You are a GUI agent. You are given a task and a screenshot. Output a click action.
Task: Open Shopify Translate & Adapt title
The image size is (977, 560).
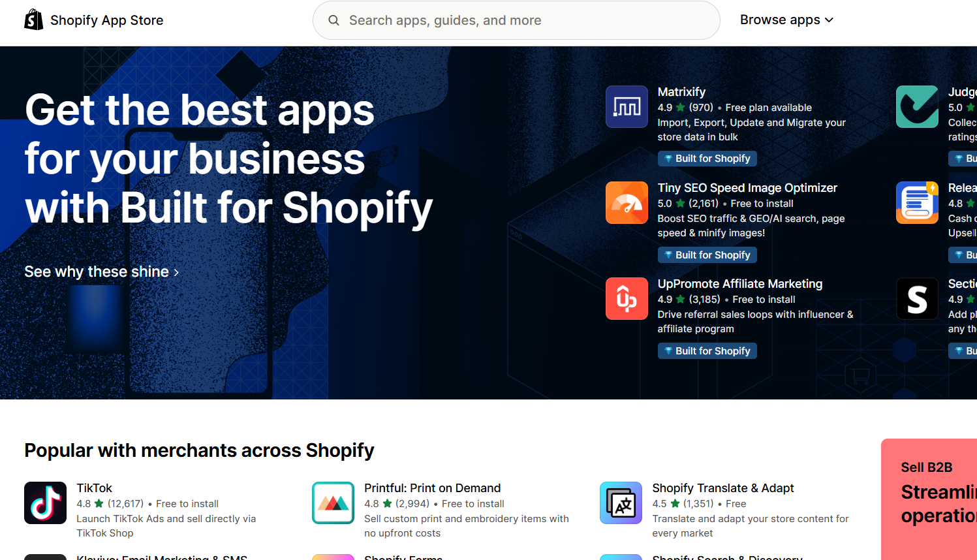pos(723,488)
